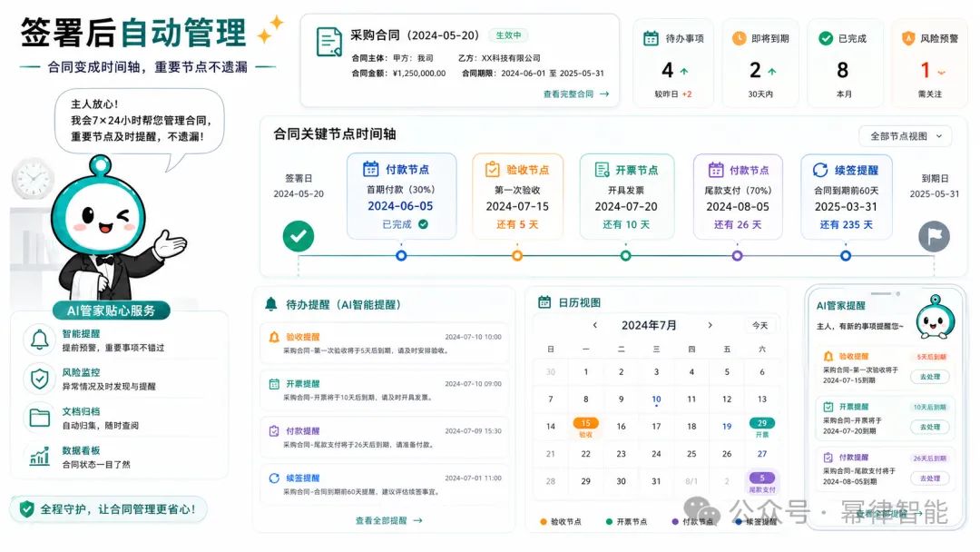Click the 文档归档 folder icon in sidebar

pyautogui.click(x=39, y=417)
